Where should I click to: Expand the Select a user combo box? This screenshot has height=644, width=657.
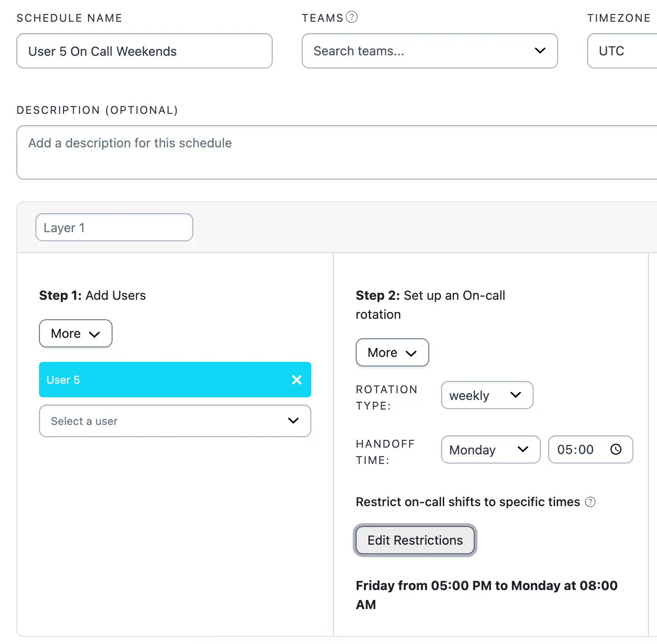click(x=175, y=421)
